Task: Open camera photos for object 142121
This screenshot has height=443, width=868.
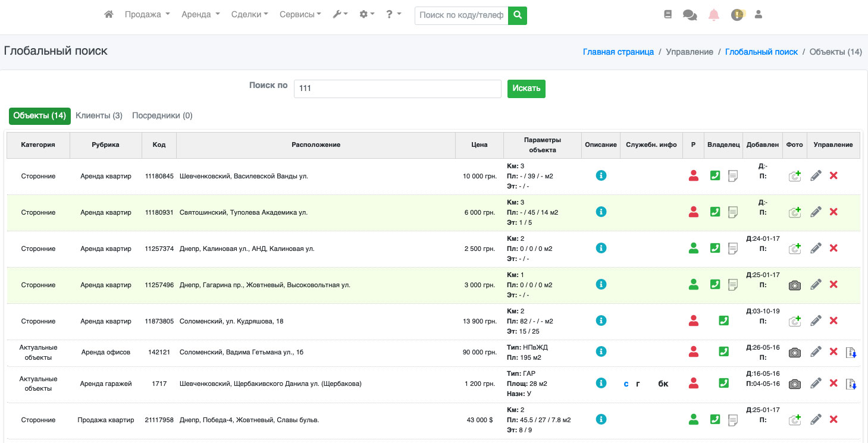Action: pos(794,352)
